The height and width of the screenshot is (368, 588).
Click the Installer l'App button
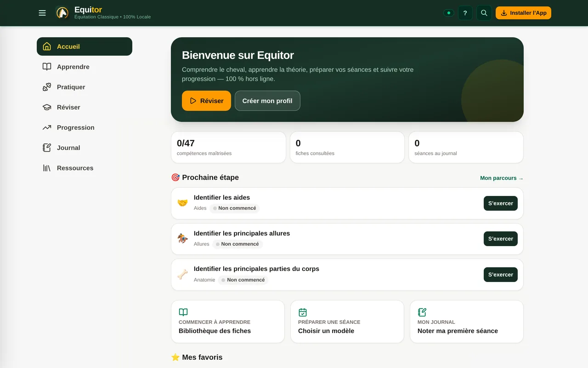pos(523,13)
